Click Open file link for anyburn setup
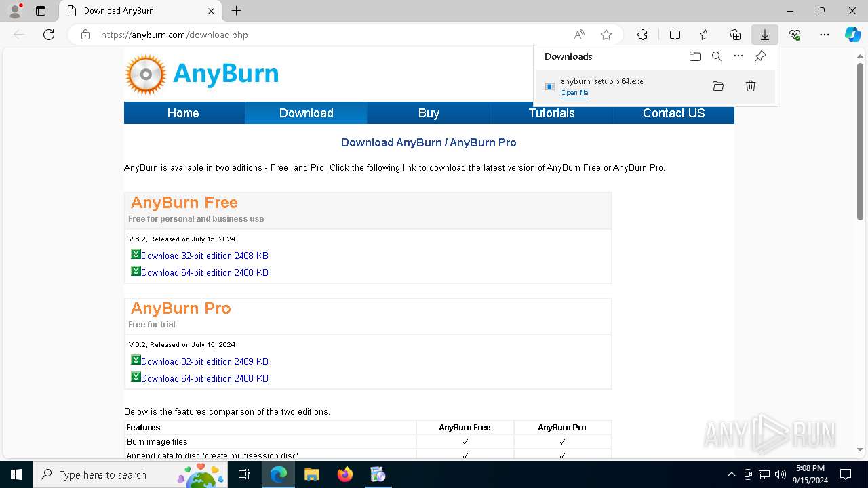 (574, 93)
